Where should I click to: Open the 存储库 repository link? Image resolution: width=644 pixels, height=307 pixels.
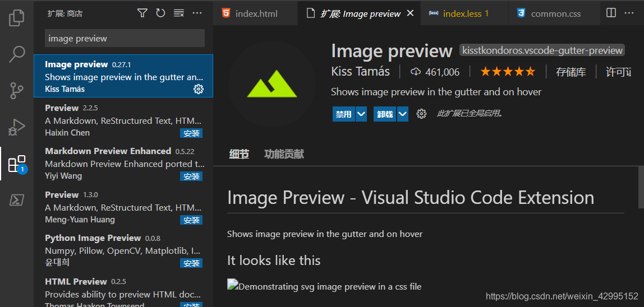571,72
